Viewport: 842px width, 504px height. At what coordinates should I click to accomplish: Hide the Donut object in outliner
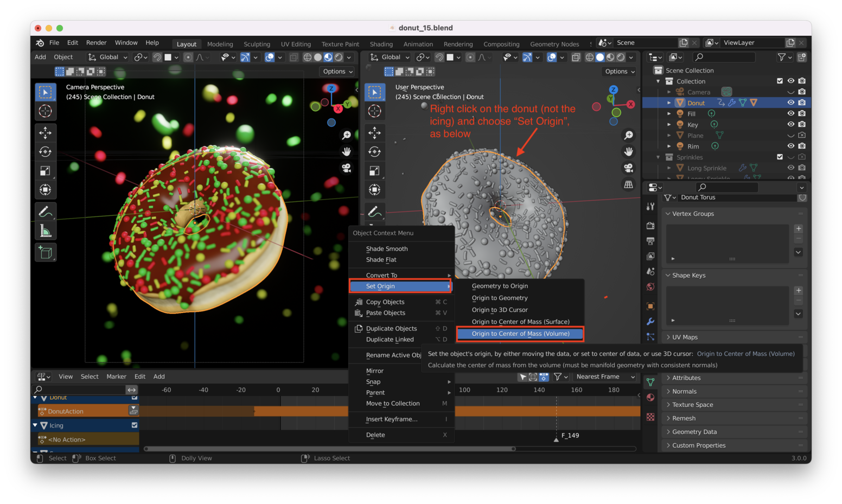[x=790, y=103]
